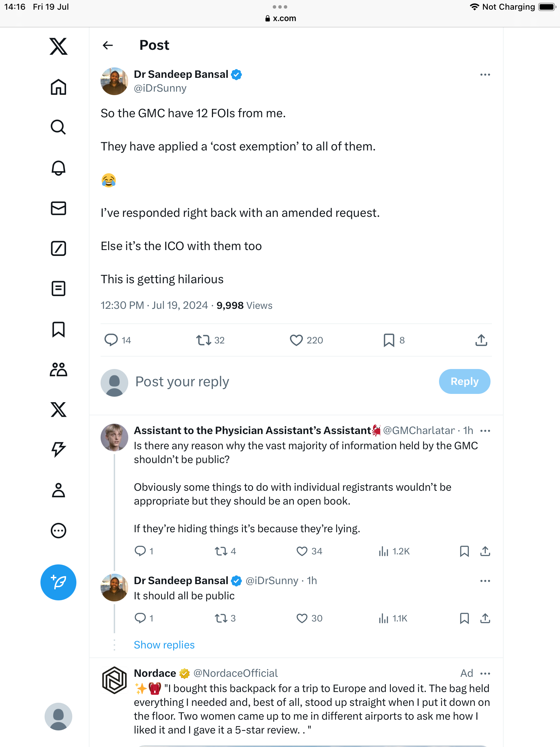560x747 pixels.
Task: Like the main post with 220 likes
Action: [x=296, y=340]
